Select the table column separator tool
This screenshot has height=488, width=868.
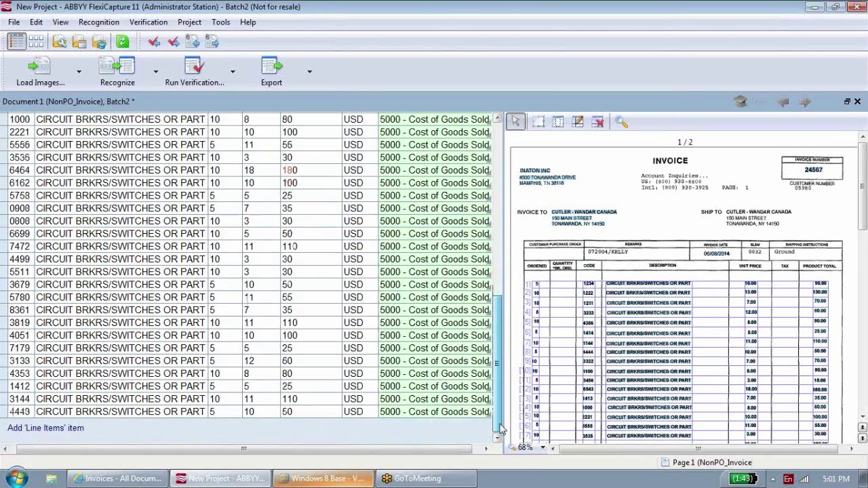(x=558, y=122)
